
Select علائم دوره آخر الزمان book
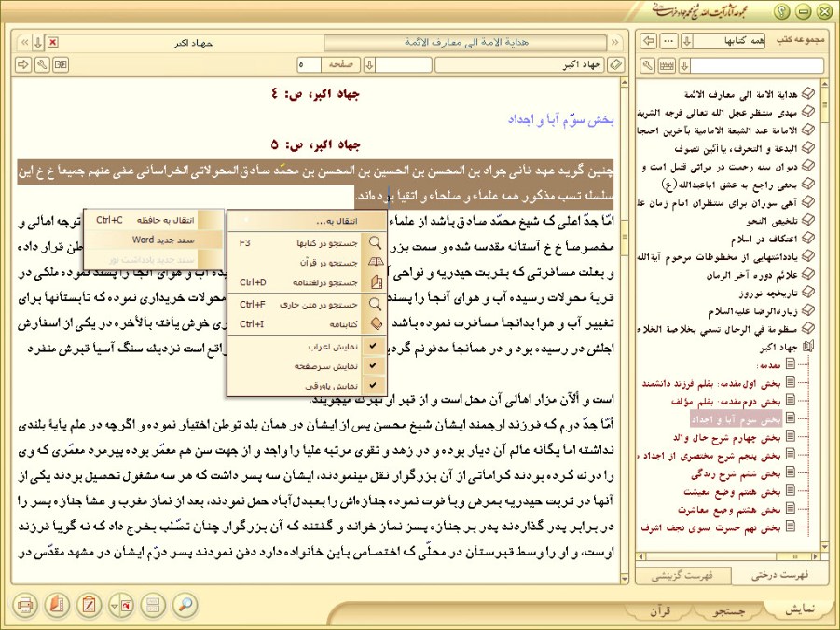(x=751, y=275)
